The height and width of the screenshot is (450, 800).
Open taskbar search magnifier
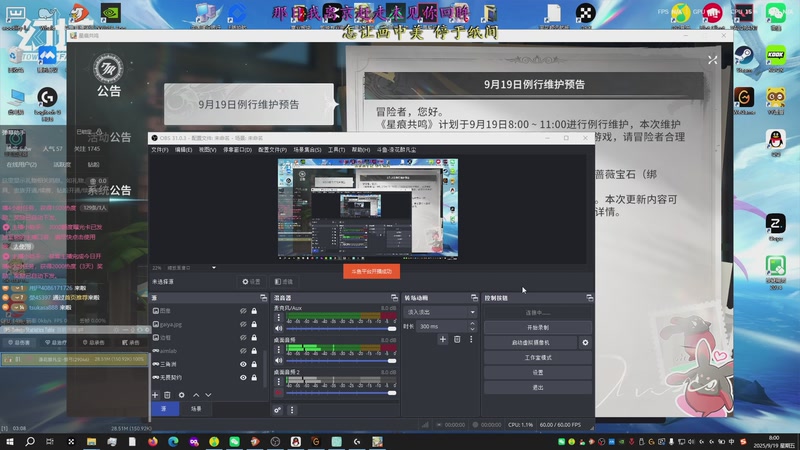[30, 441]
